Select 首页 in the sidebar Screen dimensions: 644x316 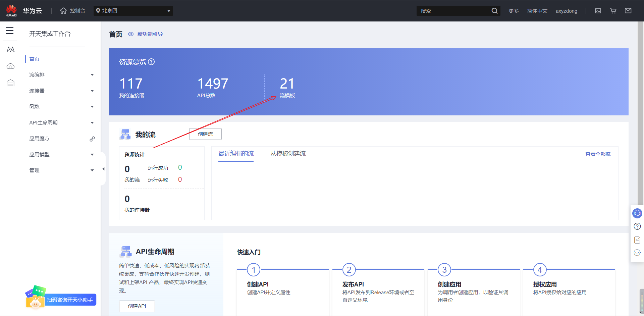coord(34,59)
